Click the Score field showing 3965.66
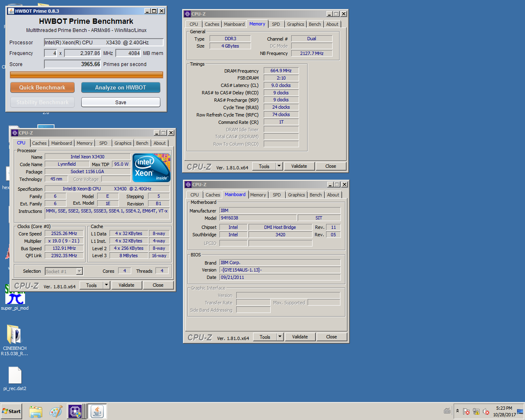525x420 pixels. (73, 64)
